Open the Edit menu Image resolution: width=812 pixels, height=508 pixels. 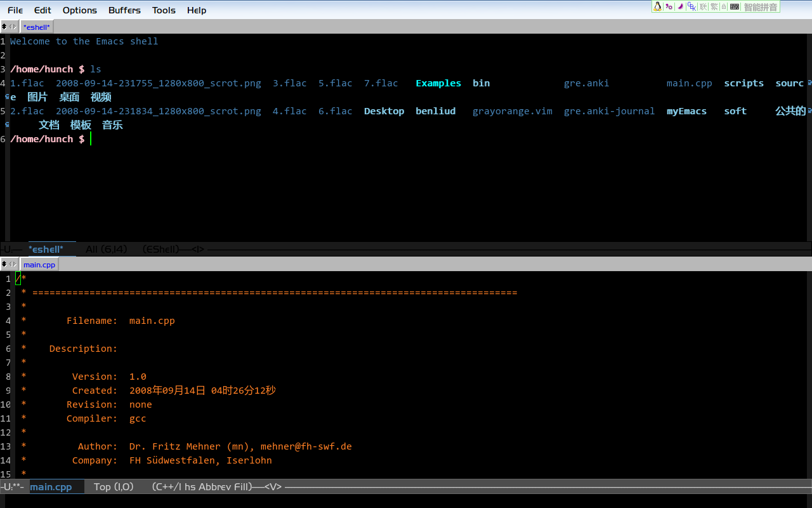point(43,10)
